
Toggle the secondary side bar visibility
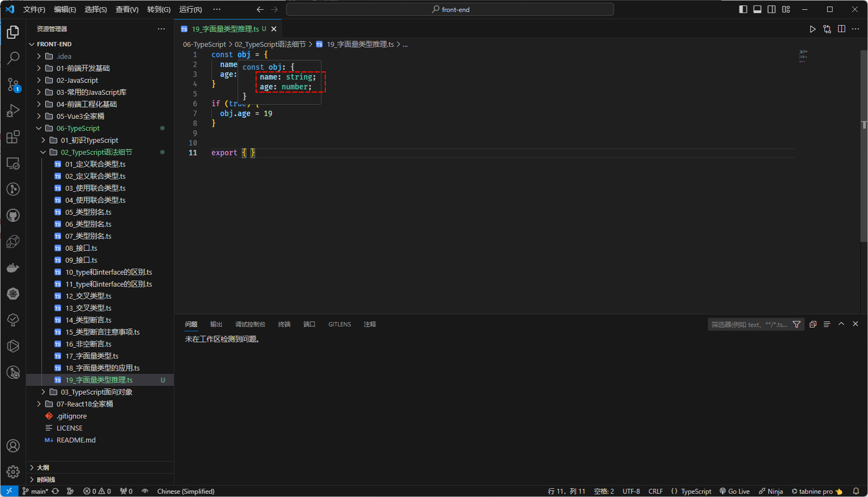click(772, 9)
